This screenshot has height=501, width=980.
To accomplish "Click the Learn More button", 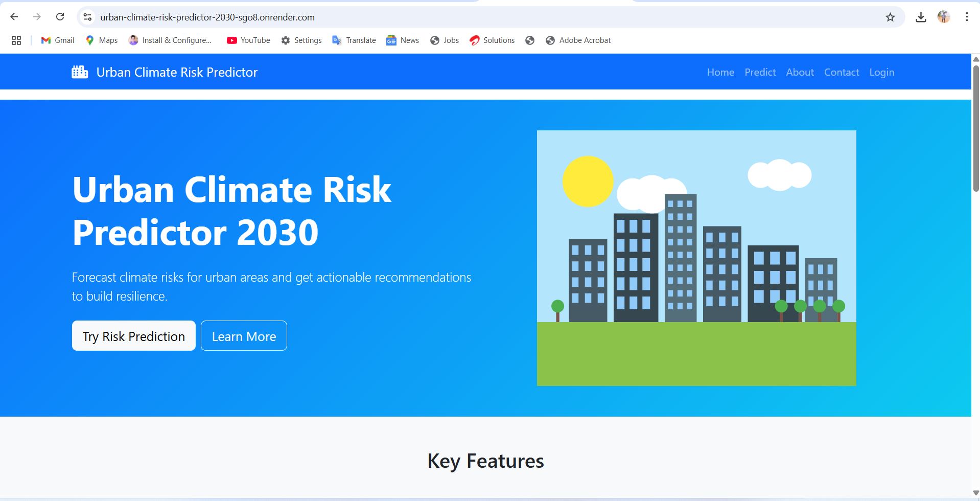I will [x=244, y=336].
